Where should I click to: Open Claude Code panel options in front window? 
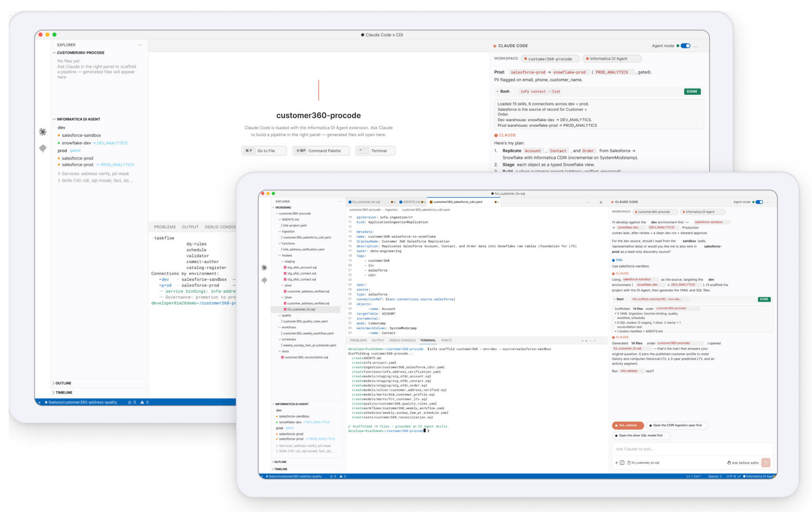coord(768,202)
